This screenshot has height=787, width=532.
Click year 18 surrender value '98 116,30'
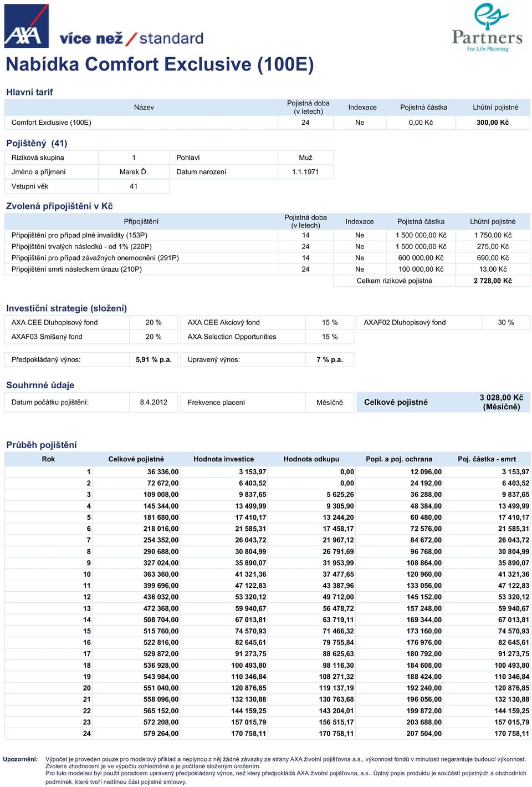click(x=338, y=665)
